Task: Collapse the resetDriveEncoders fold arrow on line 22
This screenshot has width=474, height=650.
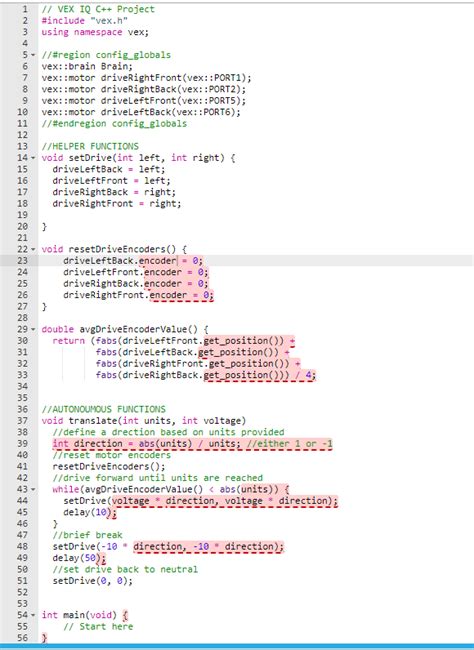Action: (x=33, y=250)
